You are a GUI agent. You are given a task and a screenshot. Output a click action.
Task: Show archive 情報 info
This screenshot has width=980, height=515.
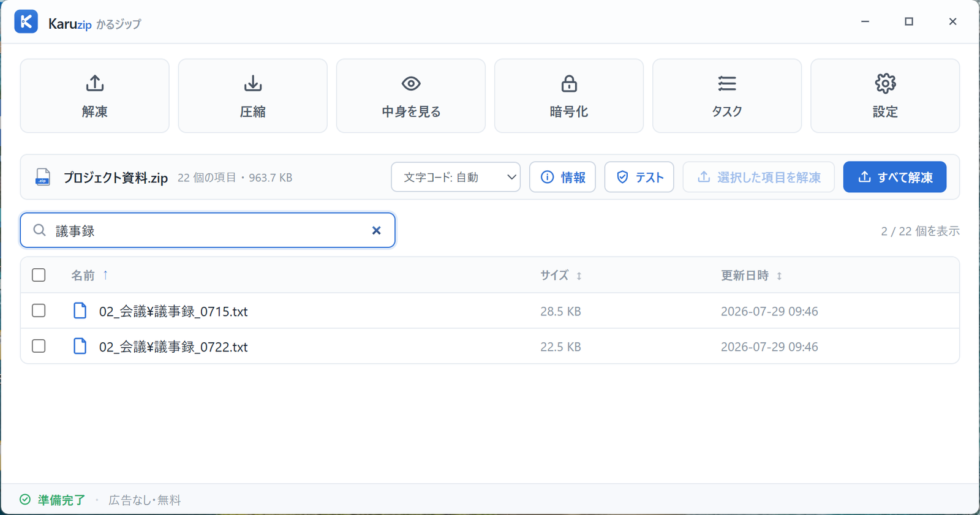coord(562,177)
